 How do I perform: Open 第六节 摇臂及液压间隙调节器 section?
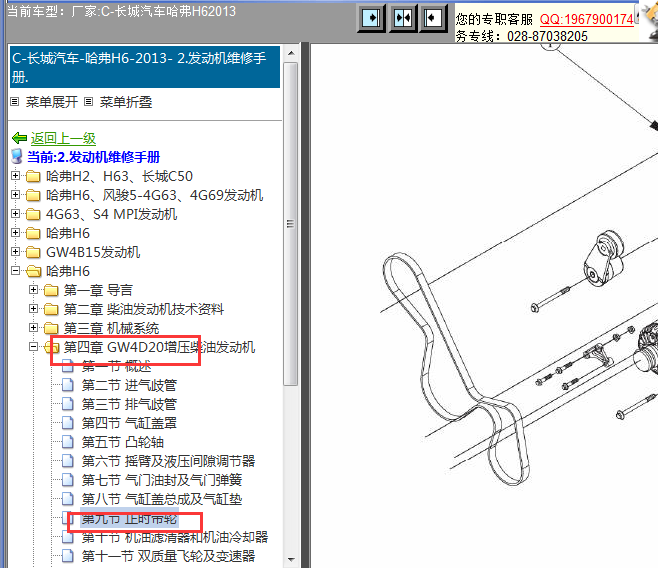tap(168, 461)
